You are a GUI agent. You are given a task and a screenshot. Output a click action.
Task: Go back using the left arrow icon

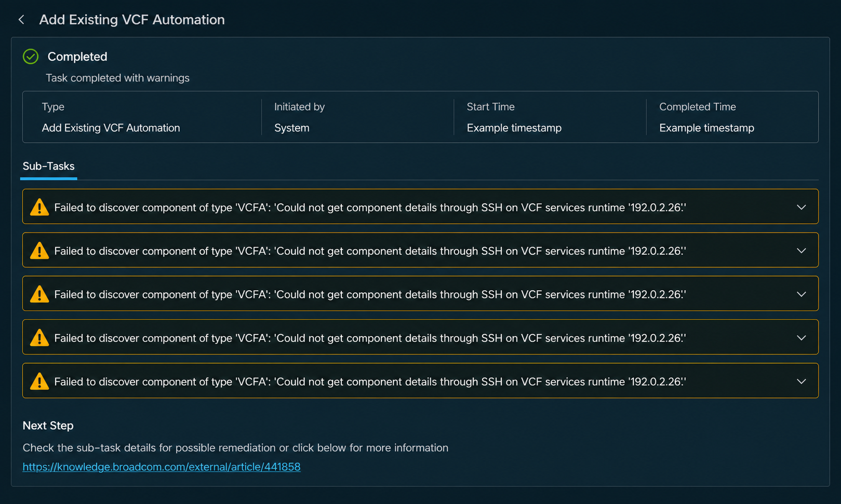click(x=21, y=20)
